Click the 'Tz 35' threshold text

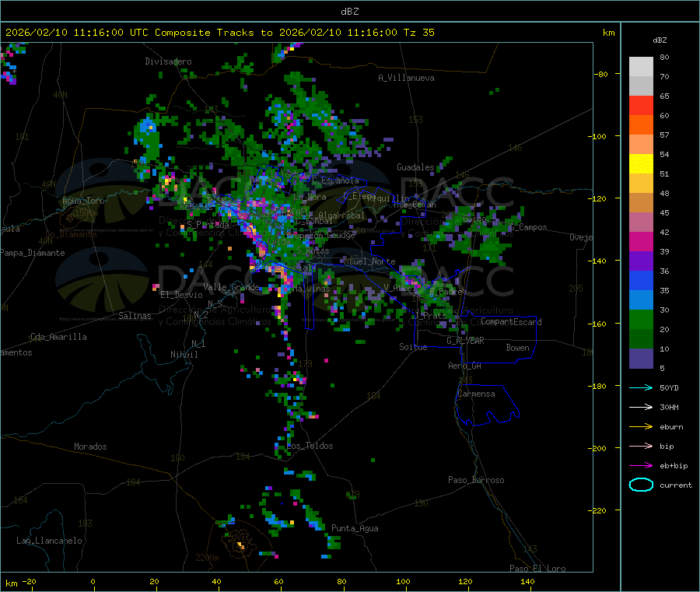coord(419,33)
